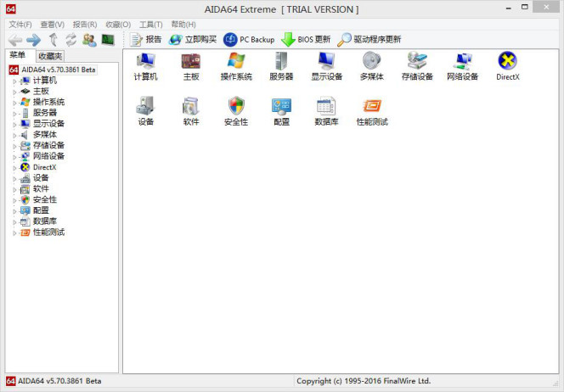The height and width of the screenshot is (392, 564).
Task: Click the BIOS 更新 toolbar button
Action: (x=306, y=40)
